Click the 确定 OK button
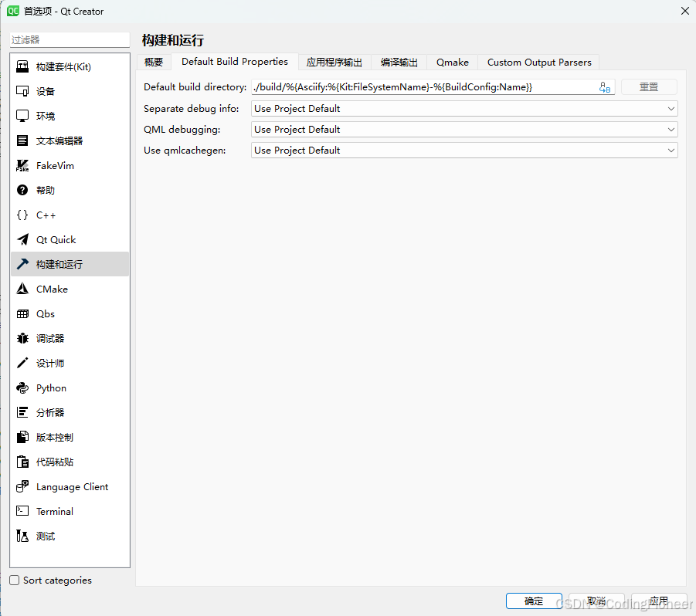Screen dimensions: 696x616 tap(534, 601)
